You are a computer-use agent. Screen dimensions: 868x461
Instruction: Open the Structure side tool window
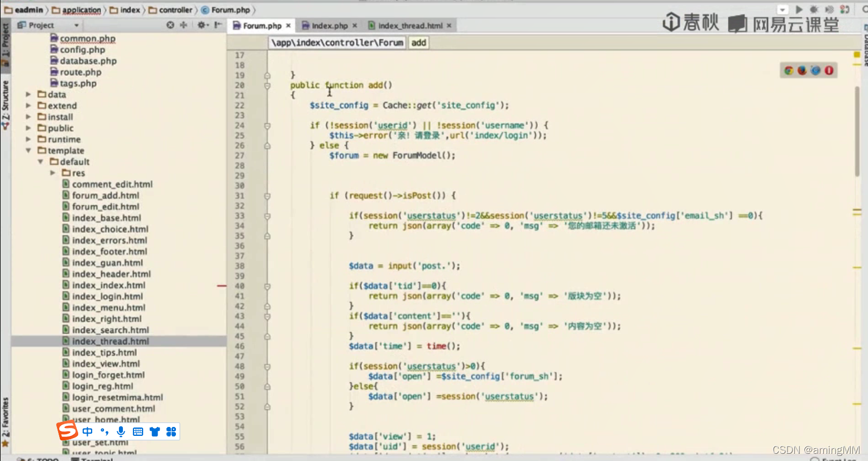(5, 105)
